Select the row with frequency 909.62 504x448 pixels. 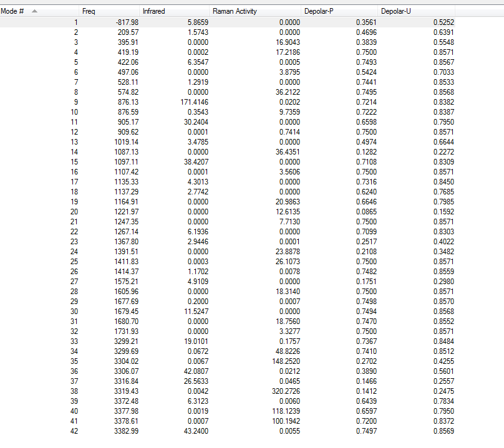coord(227,131)
